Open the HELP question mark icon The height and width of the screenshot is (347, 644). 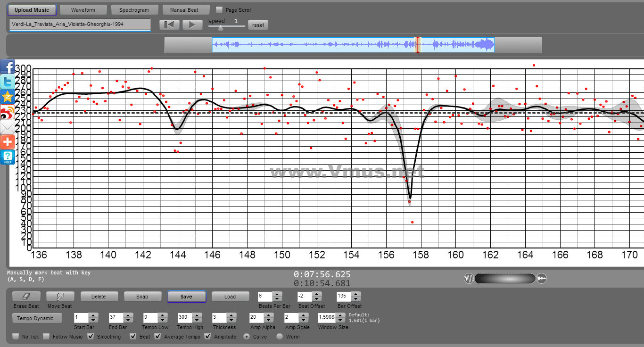coord(8,157)
